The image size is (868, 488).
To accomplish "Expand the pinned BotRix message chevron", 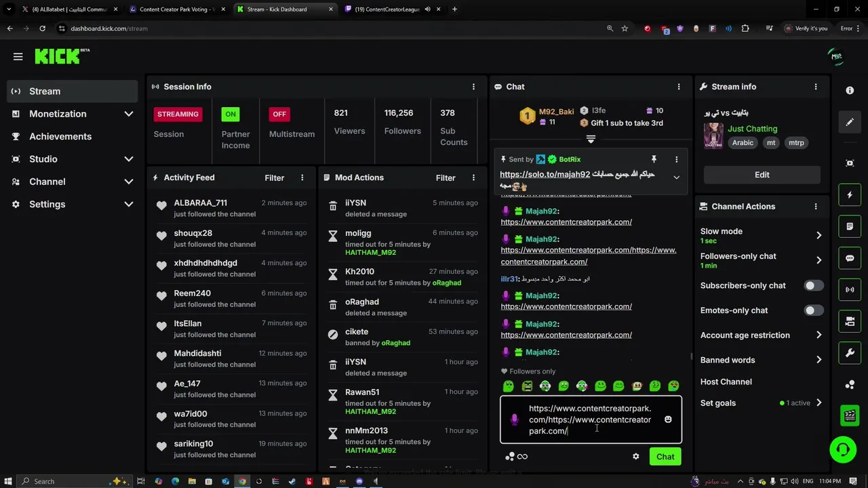I will pos(676,178).
